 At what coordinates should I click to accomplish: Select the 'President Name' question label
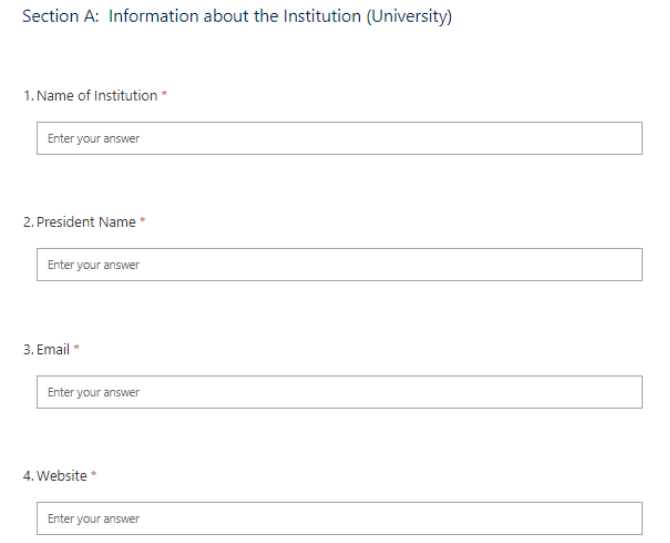pyautogui.click(x=86, y=222)
